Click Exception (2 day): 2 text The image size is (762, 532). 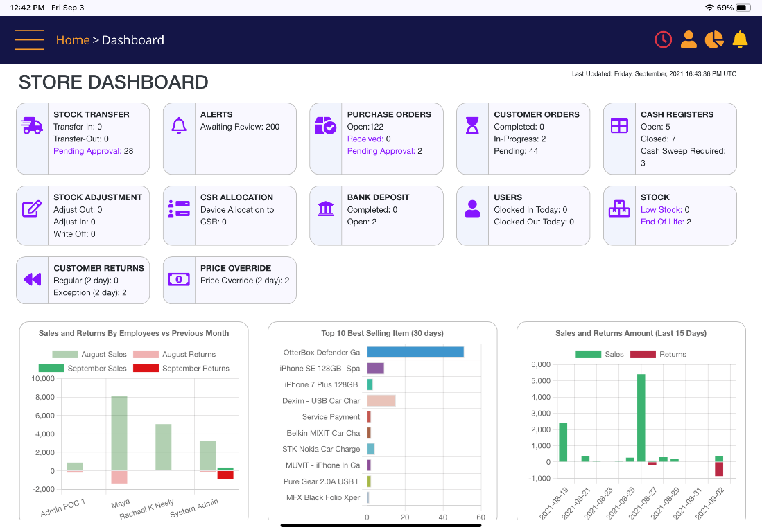(x=90, y=293)
